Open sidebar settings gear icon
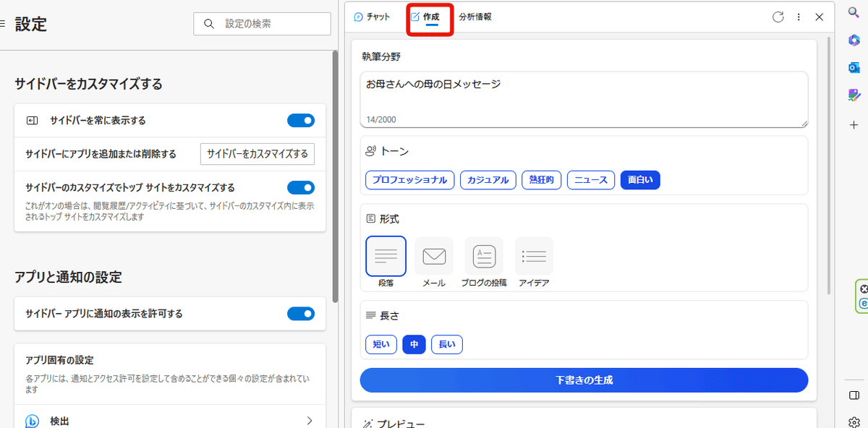Viewport: 868px width, 428px height. click(x=854, y=421)
